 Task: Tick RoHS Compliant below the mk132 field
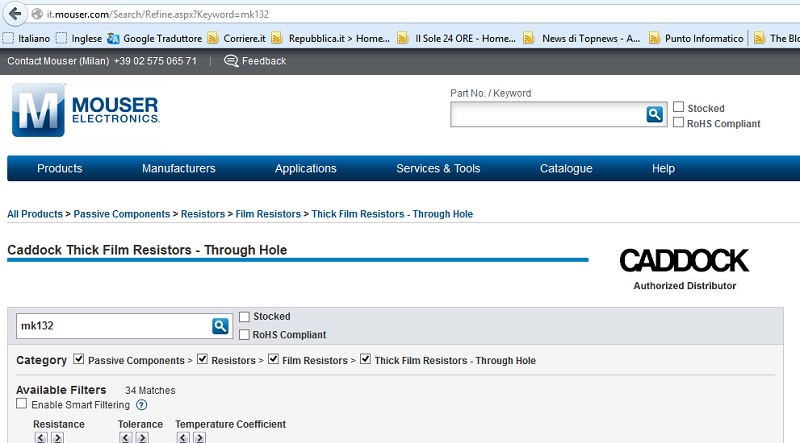point(244,334)
